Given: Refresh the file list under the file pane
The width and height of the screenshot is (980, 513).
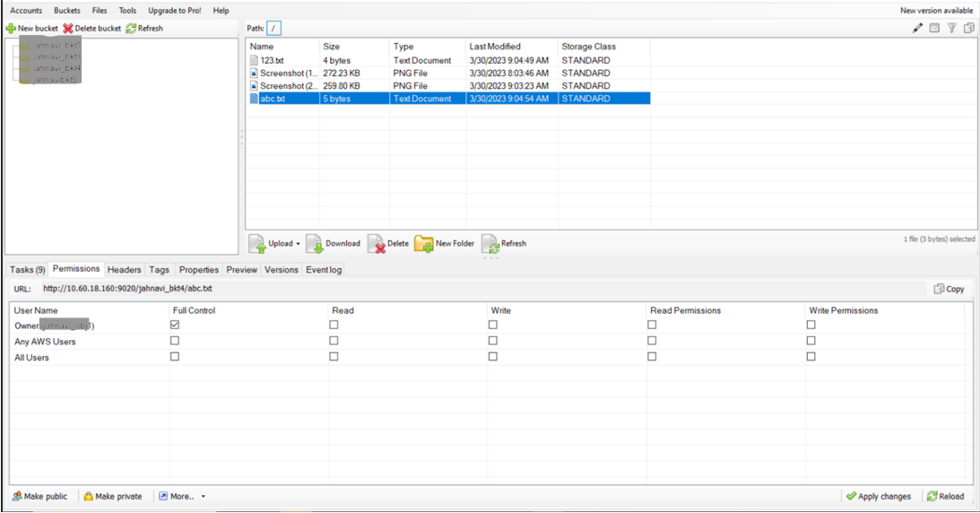Looking at the screenshot, I should 490,244.
